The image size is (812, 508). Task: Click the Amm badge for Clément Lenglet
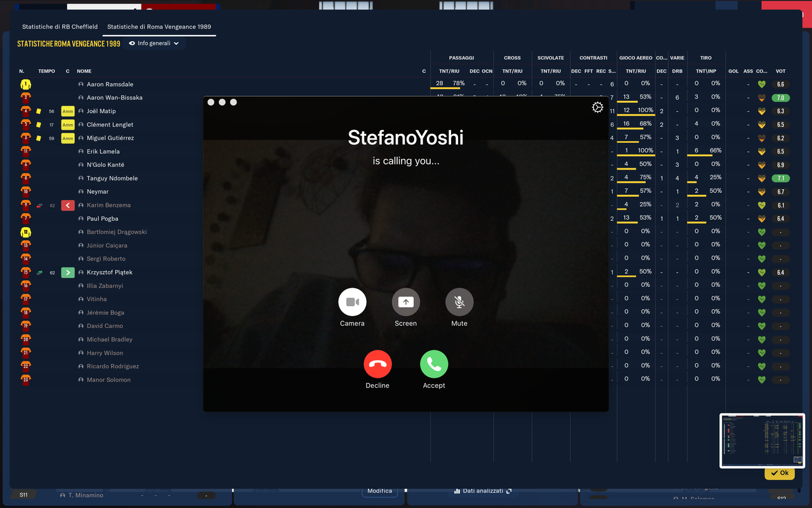pyautogui.click(x=68, y=124)
